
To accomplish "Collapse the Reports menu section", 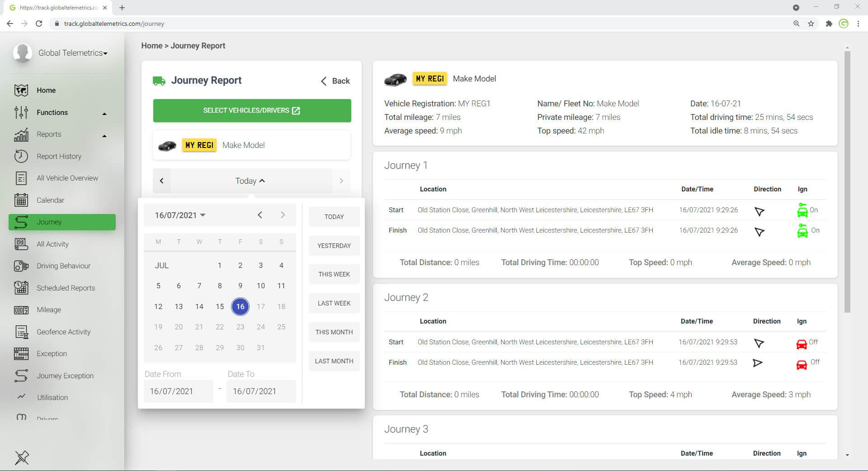I will 104,136.
